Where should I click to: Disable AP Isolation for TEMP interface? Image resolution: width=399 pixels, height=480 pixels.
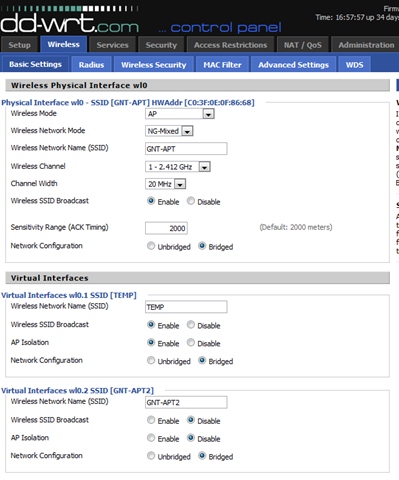click(x=191, y=343)
